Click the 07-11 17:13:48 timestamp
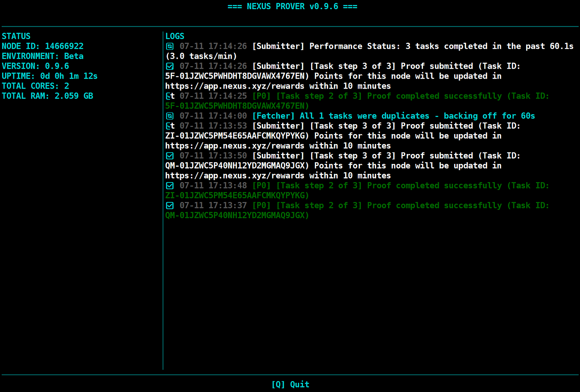 click(213, 185)
